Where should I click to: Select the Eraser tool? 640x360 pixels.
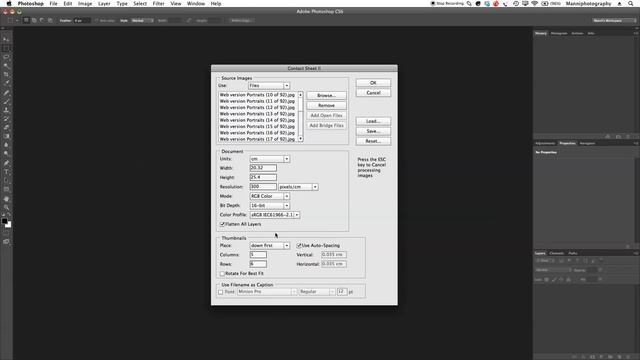pyautogui.click(x=6, y=127)
